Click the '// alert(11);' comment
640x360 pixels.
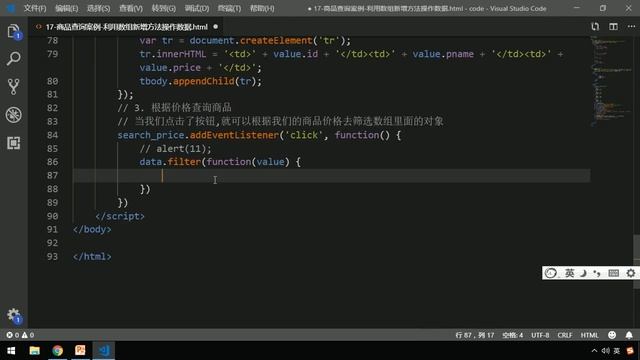[x=176, y=149]
